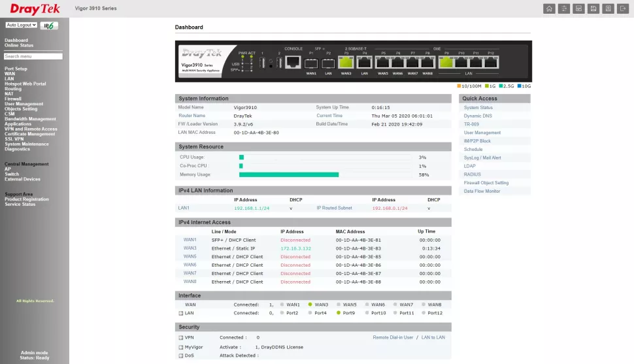The width and height of the screenshot is (634, 364).
Task: Click LAN1 IP 192.168.1.1/24 link
Action: point(252,208)
